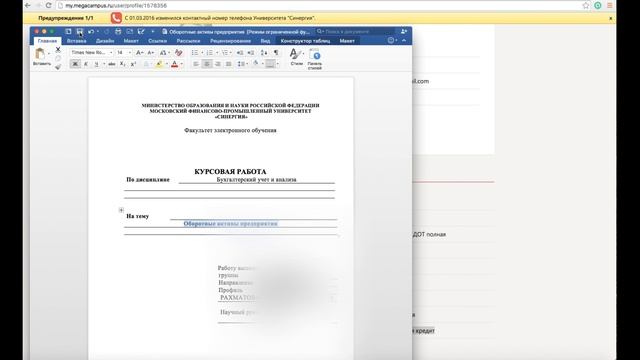This screenshot has height=360, width=640.
Task: Open the underline style dropdown arrow
Action: (104, 64)
